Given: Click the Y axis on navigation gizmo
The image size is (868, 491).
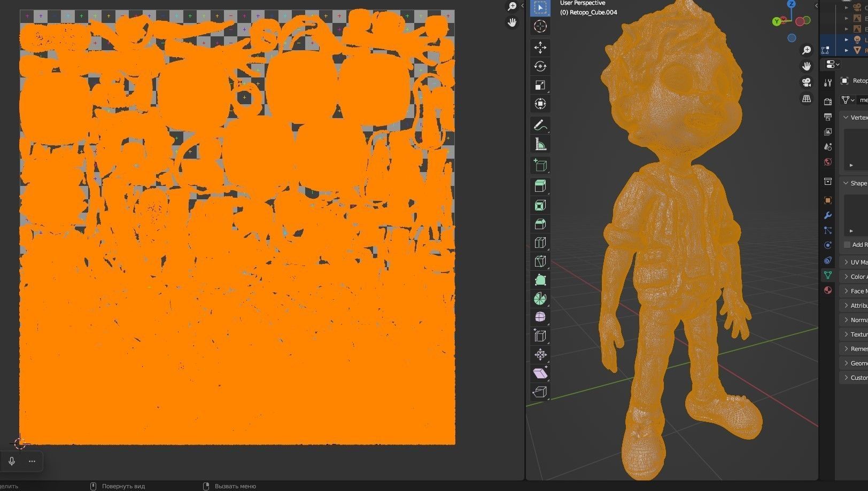Looking at the screenshot, I should coord(777,21).
